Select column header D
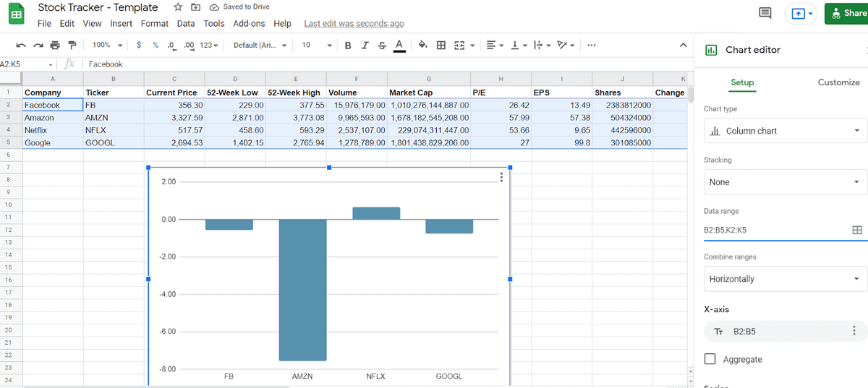 click(x=235, y=79)
